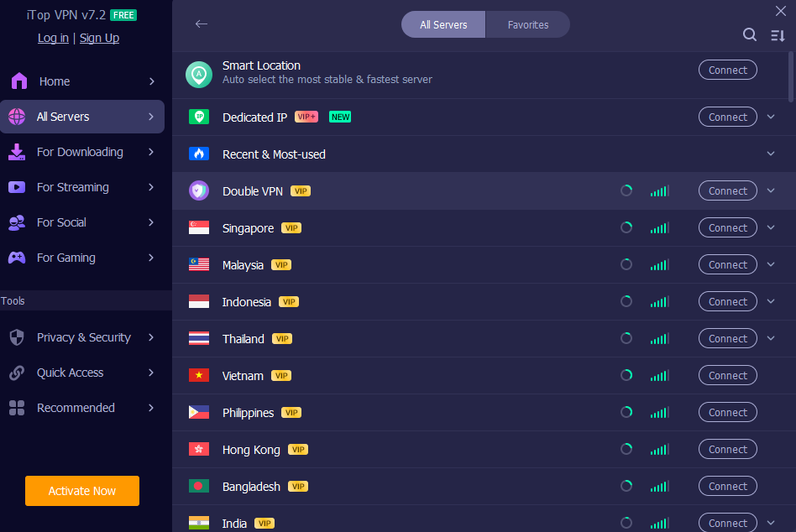This screenshot has width=796, height=532.
Task: Click the Vietnam latency refresh spinner
Action: click(x=626, y=375)
